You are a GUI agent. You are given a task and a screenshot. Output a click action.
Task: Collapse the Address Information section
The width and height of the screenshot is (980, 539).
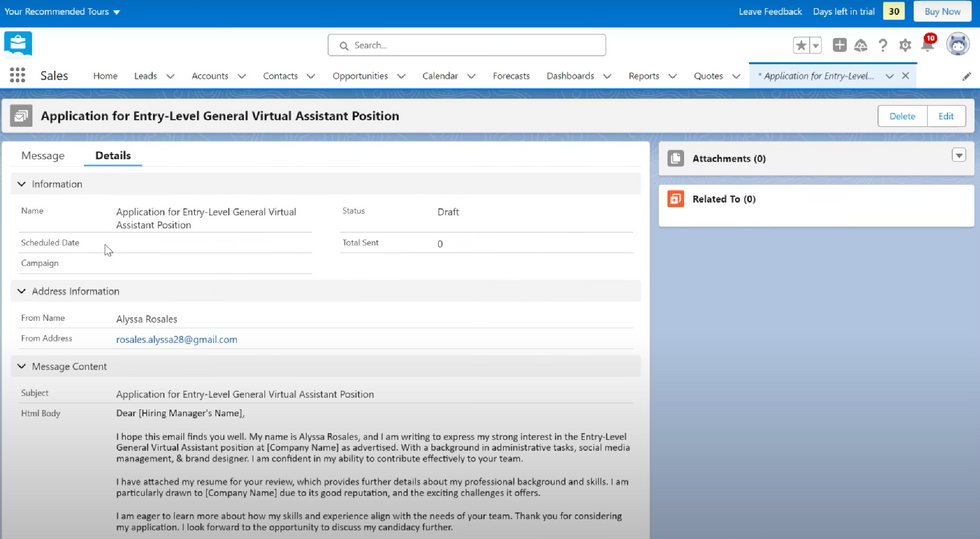22,291
